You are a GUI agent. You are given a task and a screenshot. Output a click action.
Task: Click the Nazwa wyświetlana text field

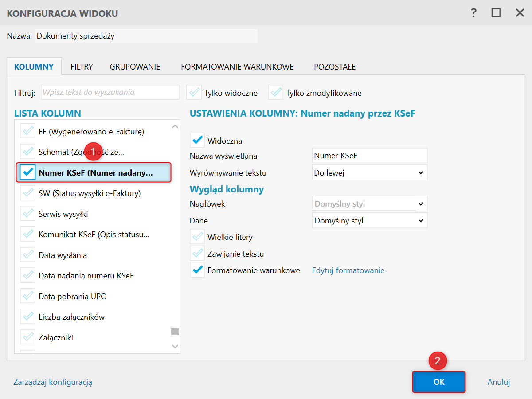tap(370, 156)
